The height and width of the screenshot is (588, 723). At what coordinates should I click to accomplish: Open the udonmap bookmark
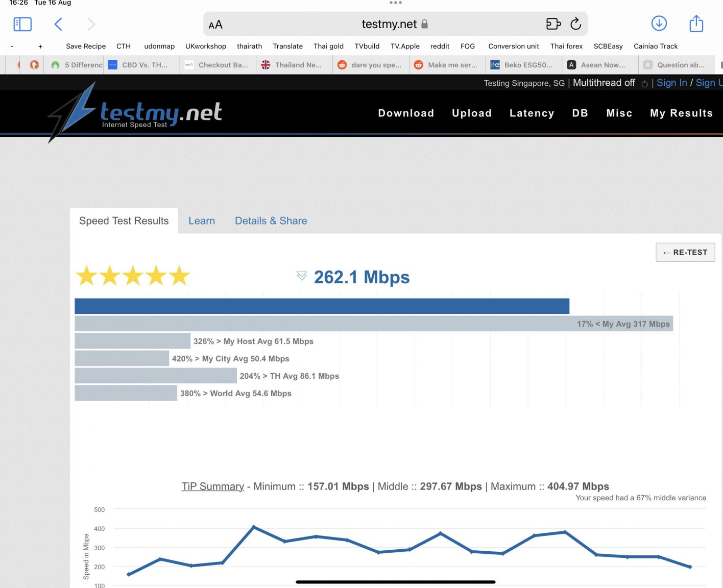coord(159,46)
